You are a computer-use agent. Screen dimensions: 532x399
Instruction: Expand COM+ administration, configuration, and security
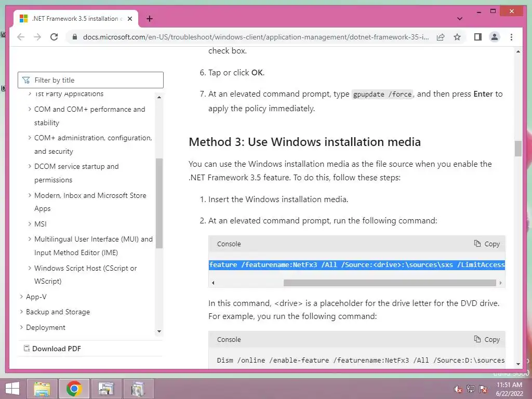[30, 138]
